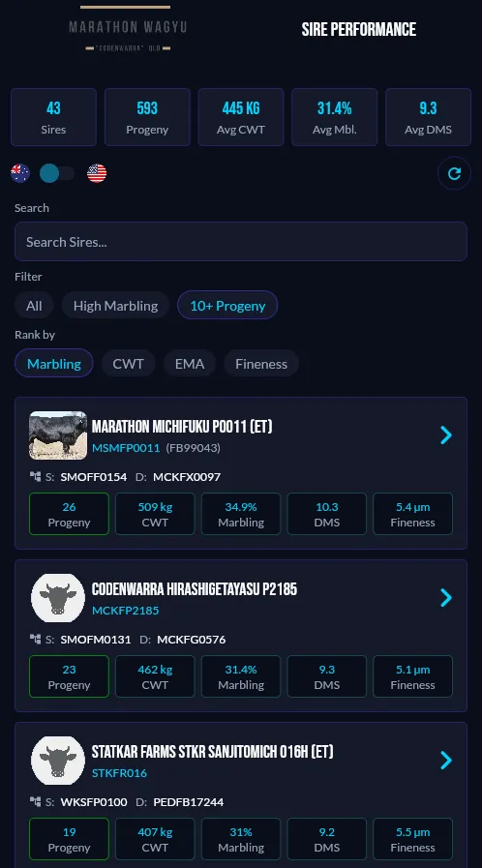Click pedigree icon beside SMOFM0131

point(36,639)
